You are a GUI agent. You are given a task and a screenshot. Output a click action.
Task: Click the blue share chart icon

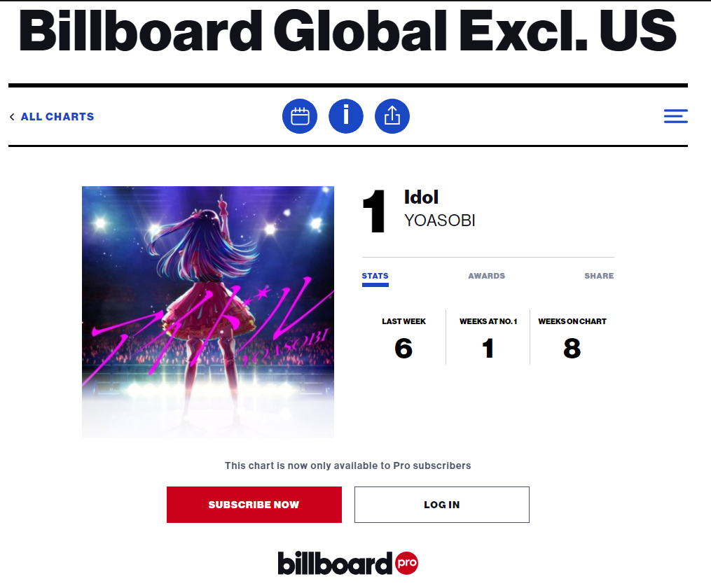(x=392, y=116)
